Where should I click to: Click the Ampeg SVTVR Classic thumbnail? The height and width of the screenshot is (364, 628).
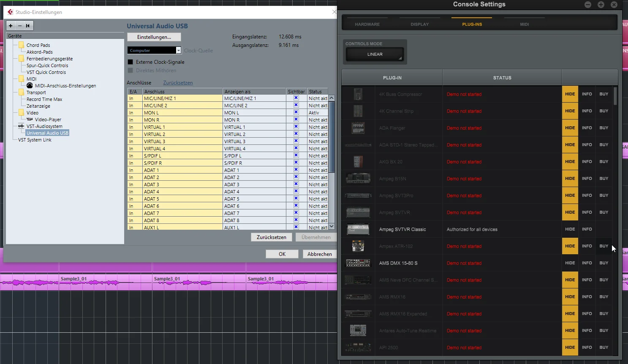coord(358,229)
